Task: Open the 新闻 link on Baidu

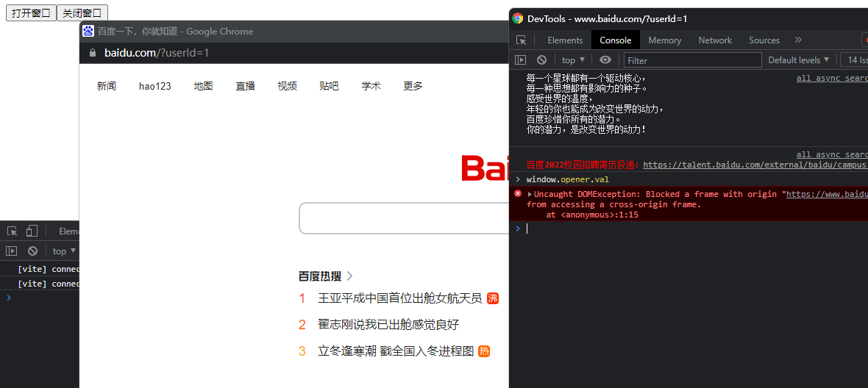Action: (106, 86)
